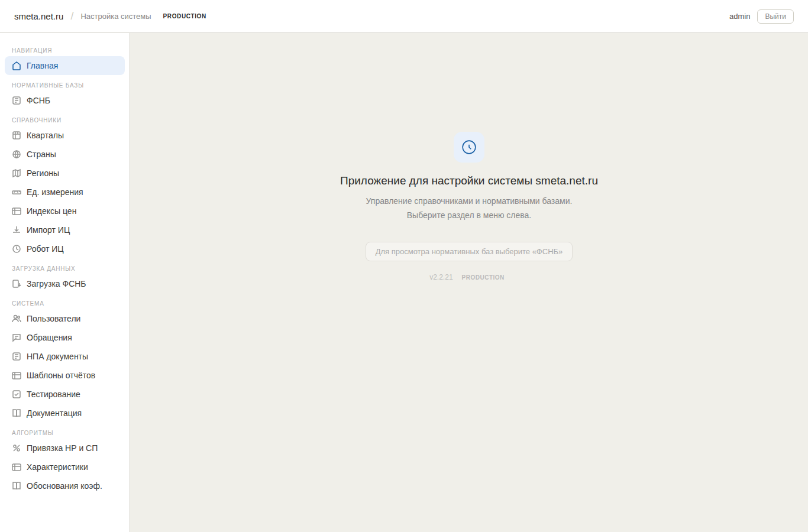
Task: Click the PRODUCTION label beside version number
Action: pos(483,277)
